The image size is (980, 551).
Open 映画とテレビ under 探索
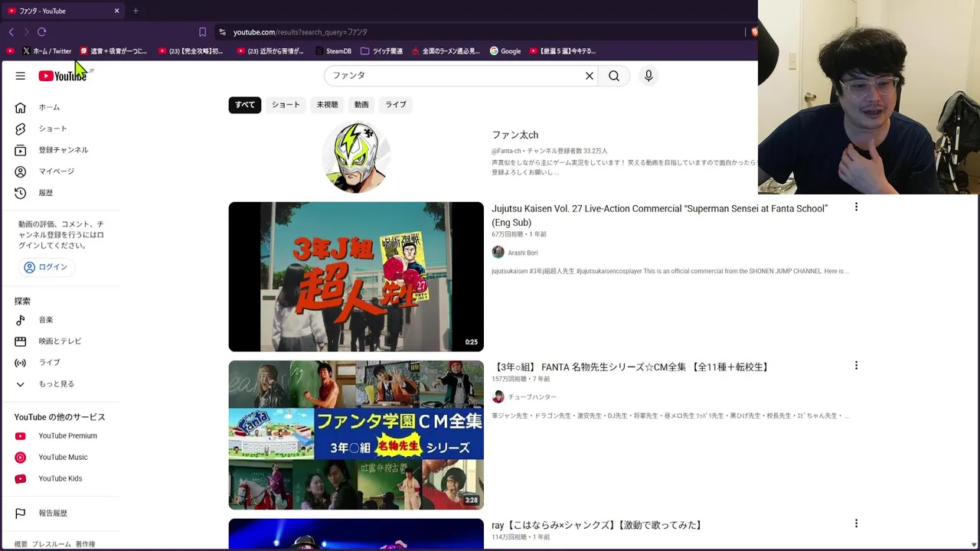[x=61, y=341]
